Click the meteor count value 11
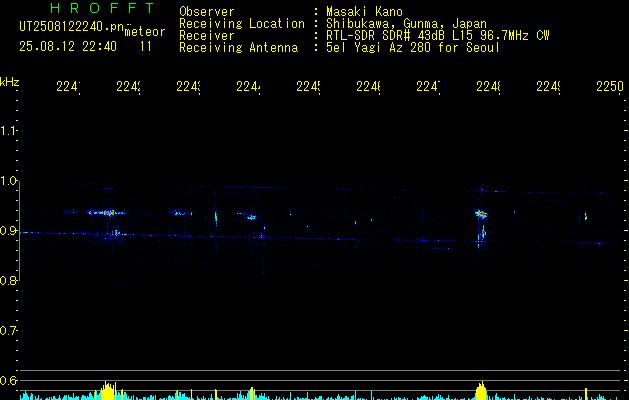Image resolution: width=629 pixels, height=400 pixels. [146, 47]
